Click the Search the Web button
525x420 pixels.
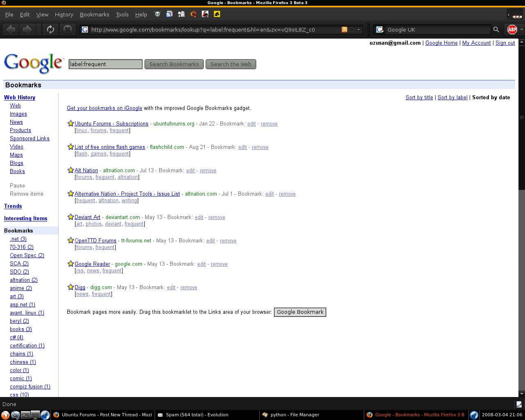click(x=231, y=64)
